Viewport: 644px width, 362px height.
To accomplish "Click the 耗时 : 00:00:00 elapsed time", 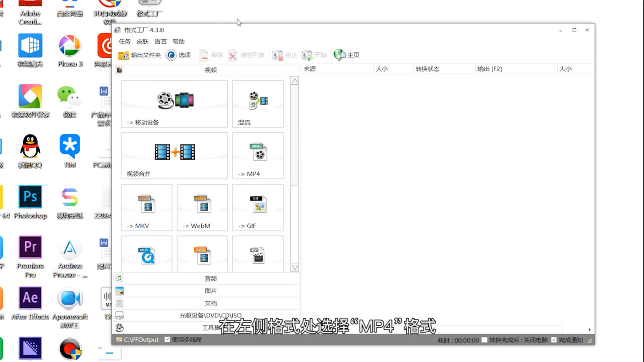I will (x=458, y=340).
